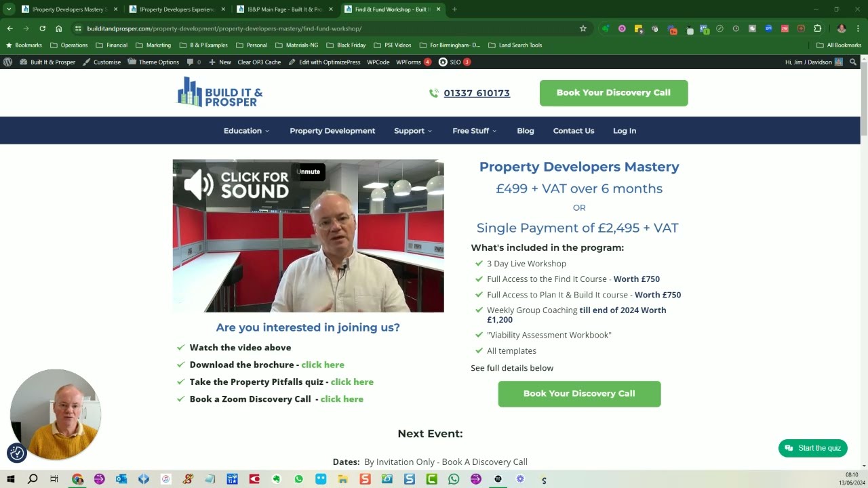Viewport: 868px width, 488px height.
Task: Open the Windows Start menu
Action: (10, 479)
